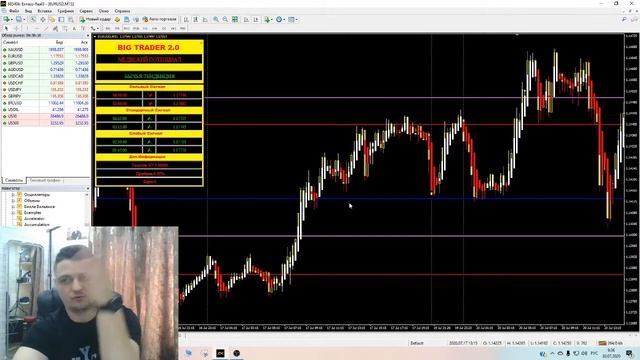Open the New Chart dropdown arrow
The image size is (640, 360).
click(11, 19)
